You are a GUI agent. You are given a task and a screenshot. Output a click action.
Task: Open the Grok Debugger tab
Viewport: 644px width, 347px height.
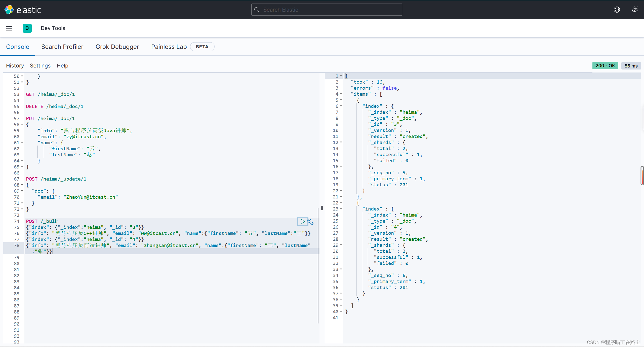click(117, 47)
